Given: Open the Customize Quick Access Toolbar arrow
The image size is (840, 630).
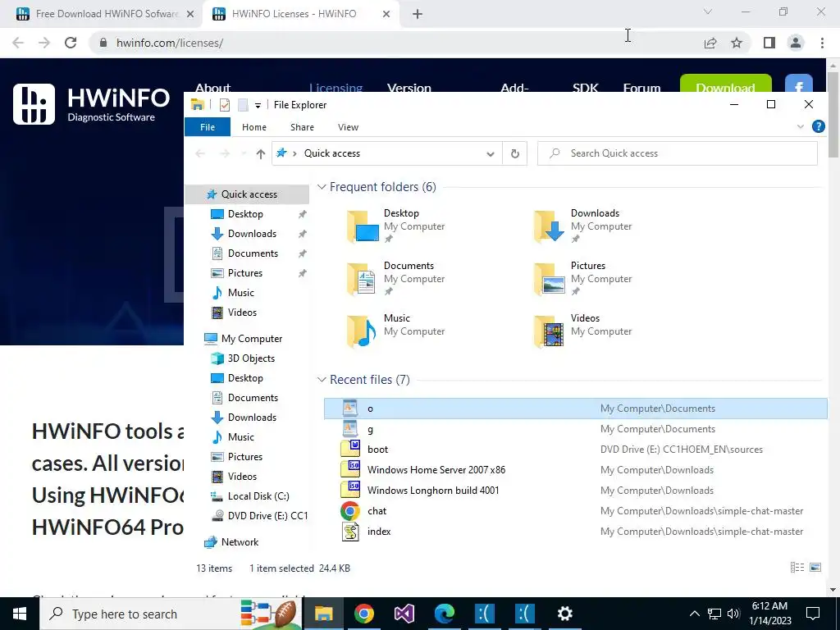Looking at the screenshot, I should 258,106.
